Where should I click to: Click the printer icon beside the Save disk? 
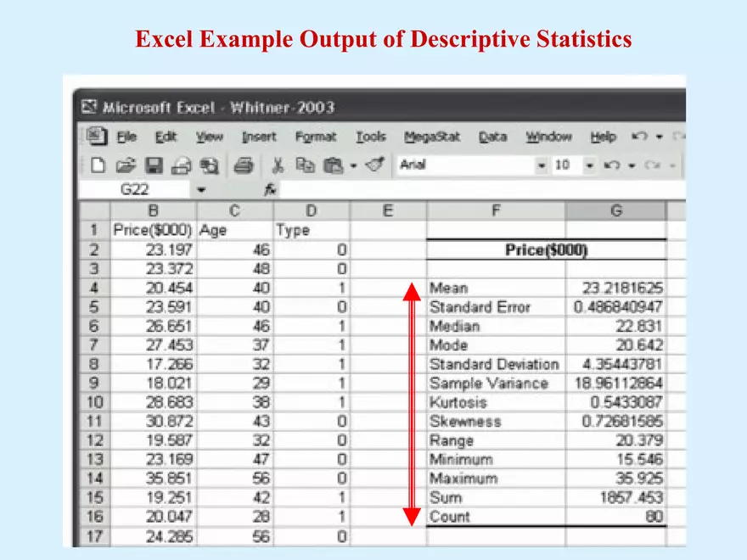[x=181, y=165]
